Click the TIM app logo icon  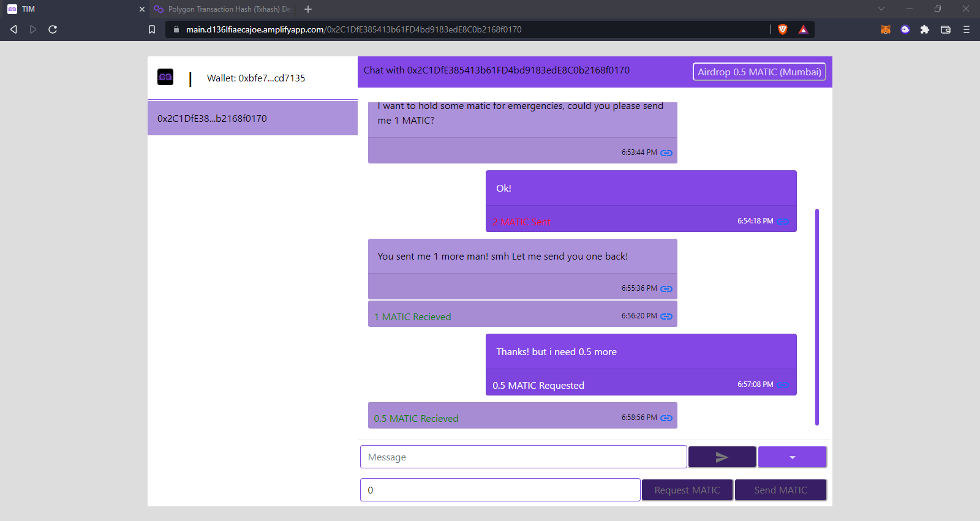coord(165,77)
